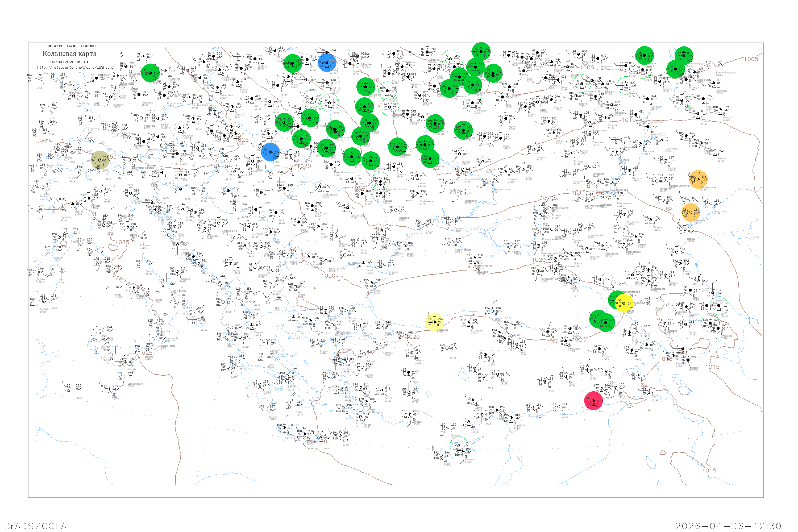Click the upper orange station circle
Screen dimensions: 798x532
coord(698,179)
